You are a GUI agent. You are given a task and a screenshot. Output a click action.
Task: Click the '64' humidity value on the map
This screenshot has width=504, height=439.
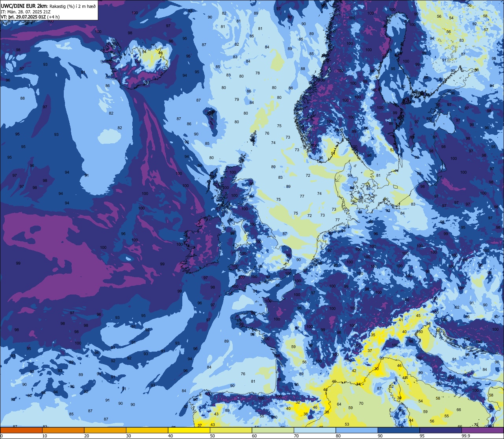339,404
